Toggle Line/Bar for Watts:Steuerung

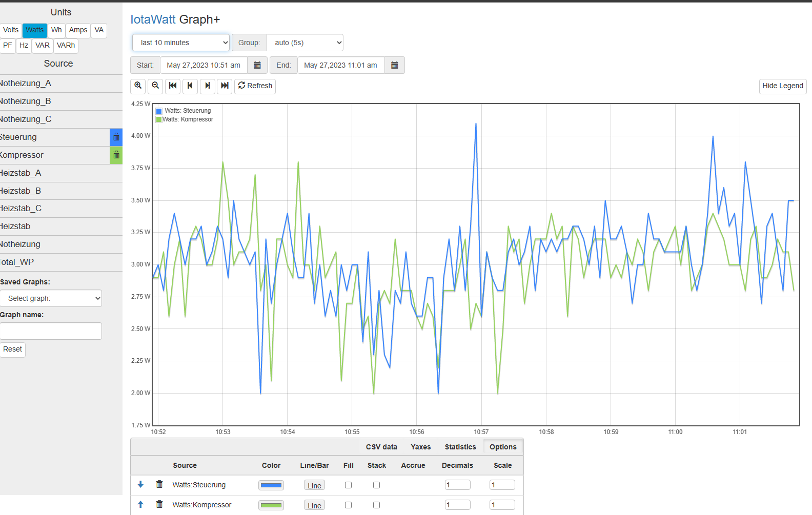click(x=314, y=485)
